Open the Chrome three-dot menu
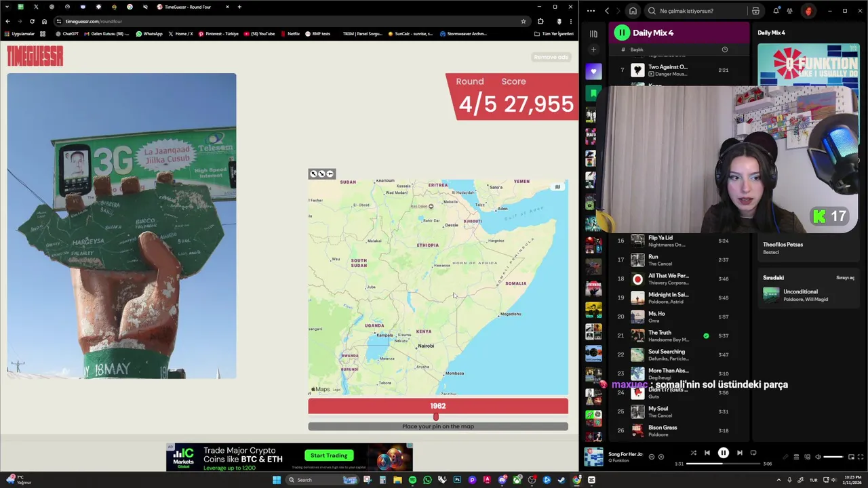 (571, 21)
